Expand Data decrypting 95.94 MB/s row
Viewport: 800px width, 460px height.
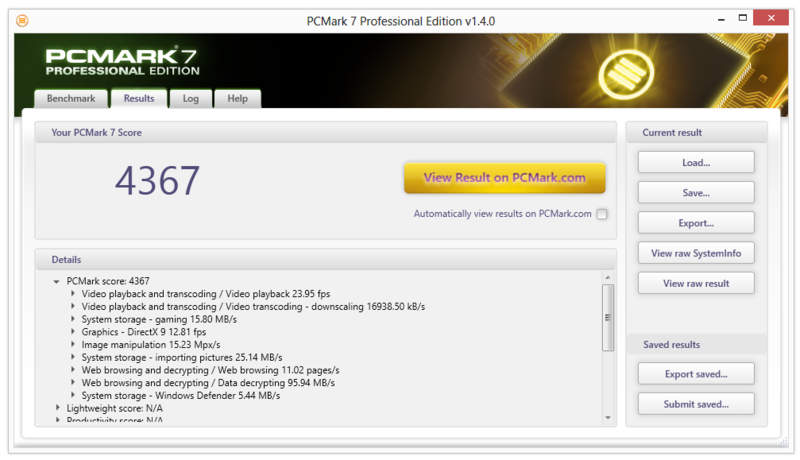point(73,382)
